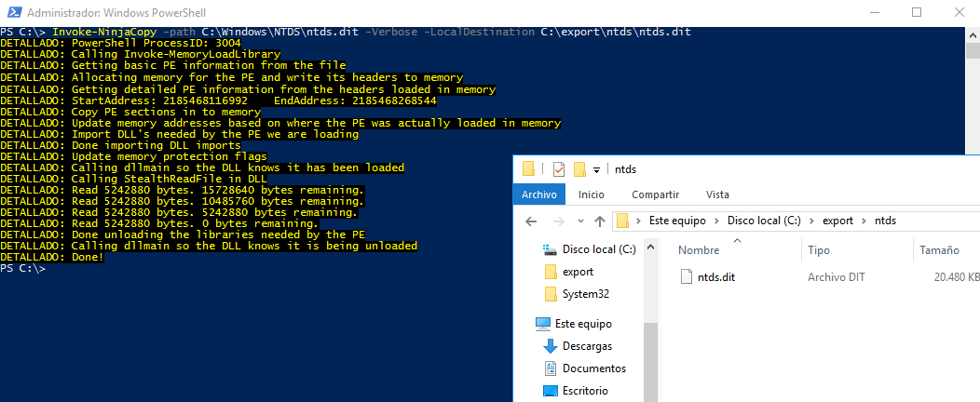Sort files by Tipo column
Viewport: 980px width, 402px height.
(819, 250)
